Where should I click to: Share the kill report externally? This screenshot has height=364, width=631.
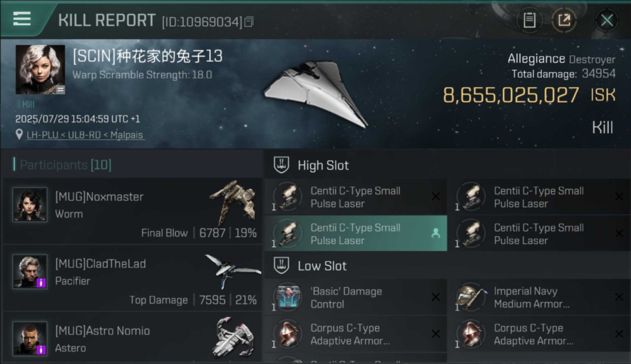[x=564, y=20]
